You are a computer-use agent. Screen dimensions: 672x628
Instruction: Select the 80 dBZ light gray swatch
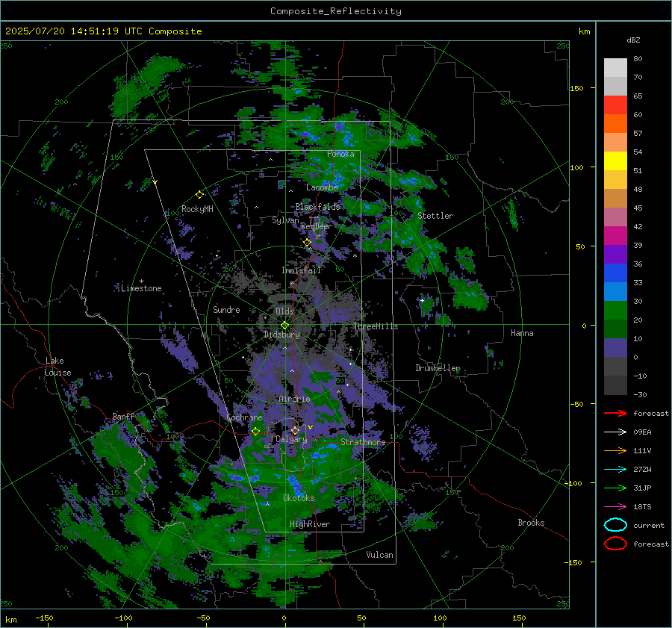[x=615, y=67]
